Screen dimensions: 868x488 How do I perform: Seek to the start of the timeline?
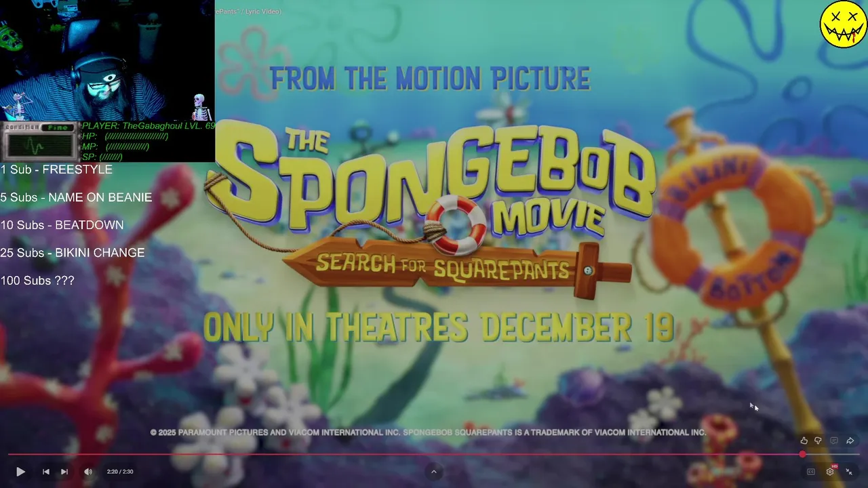9,454
